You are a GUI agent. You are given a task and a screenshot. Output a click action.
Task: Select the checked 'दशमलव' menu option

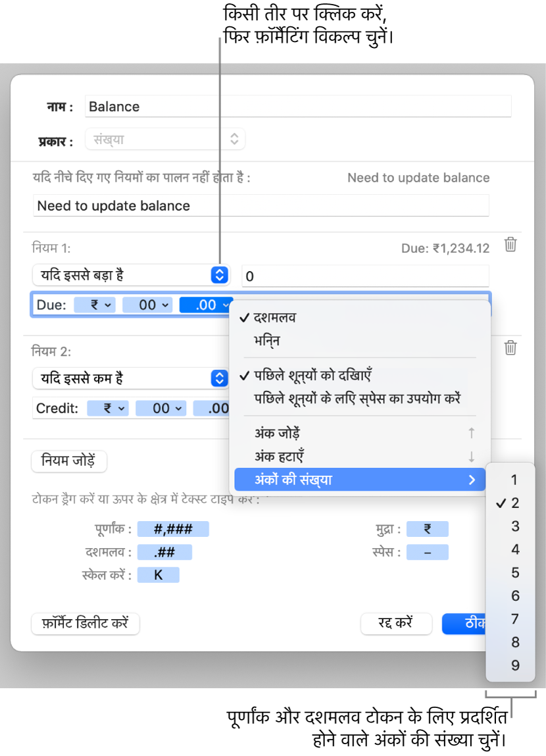[x=359, y=317]
